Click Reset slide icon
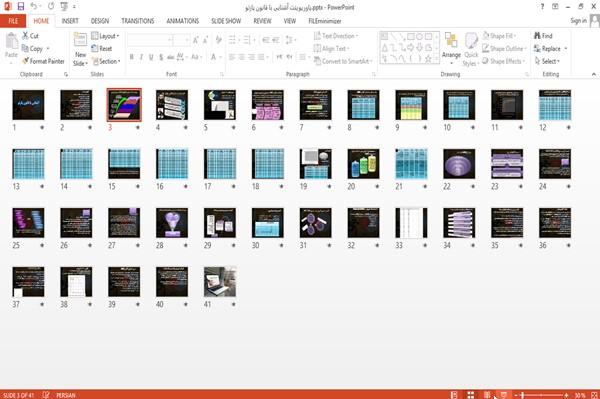This screenshot has width=600, height=399. (x=95, y=49)
